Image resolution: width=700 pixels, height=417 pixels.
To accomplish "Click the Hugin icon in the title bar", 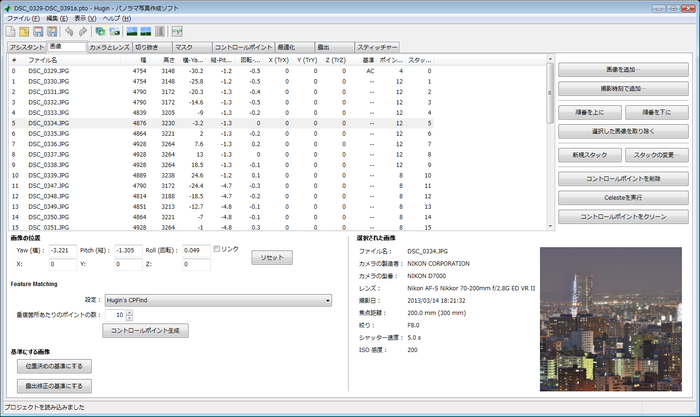I will 8,8.
